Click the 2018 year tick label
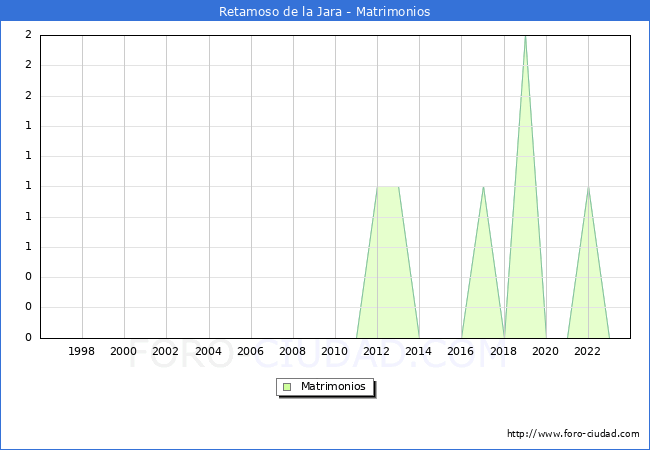 (504, 351)
